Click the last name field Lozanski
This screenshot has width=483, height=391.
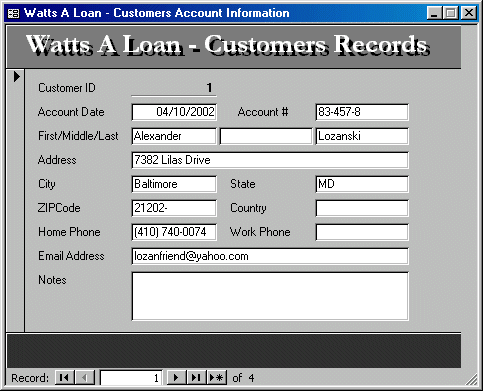362,136
